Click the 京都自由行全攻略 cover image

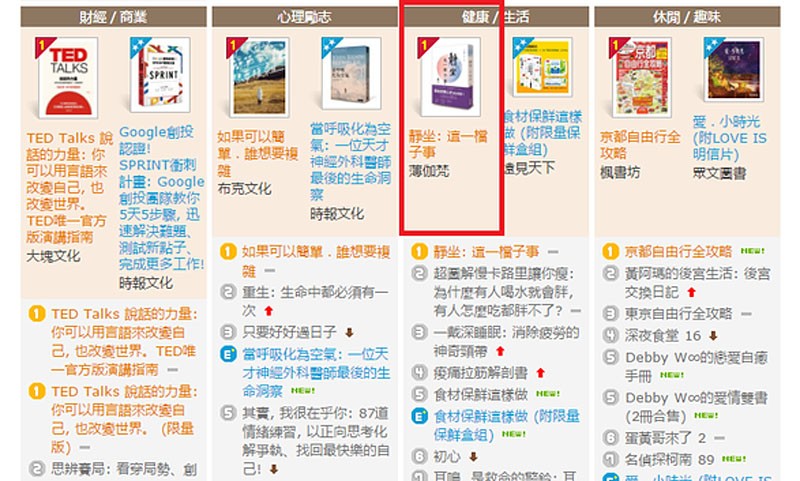(x=641, y=78)
